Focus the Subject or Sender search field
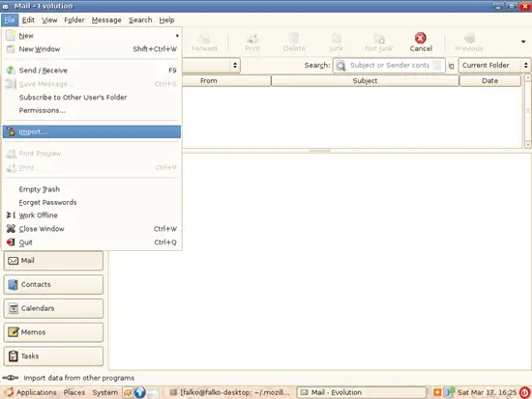This screenshot has height=399, width=532. (x=390, y=66)
